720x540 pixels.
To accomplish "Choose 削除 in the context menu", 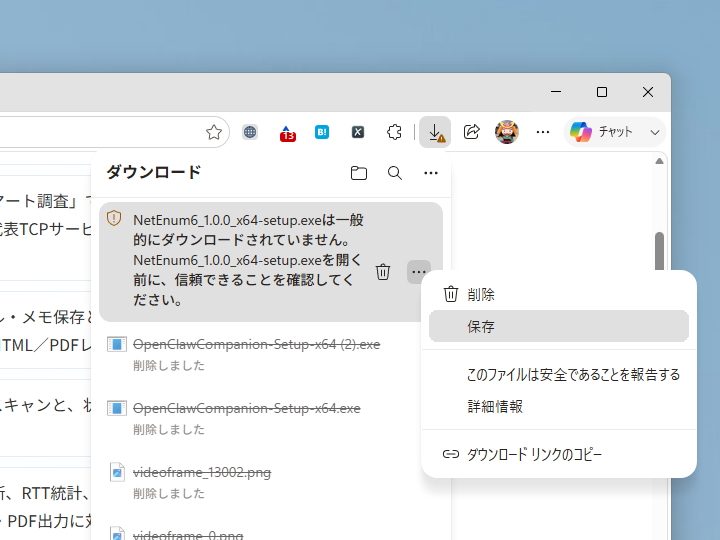I will [558, 294].
